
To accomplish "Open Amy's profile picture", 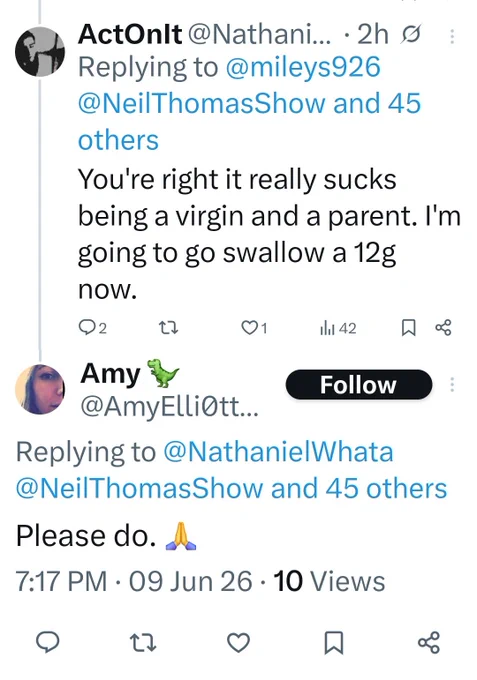I will click(x=40, y=389).
